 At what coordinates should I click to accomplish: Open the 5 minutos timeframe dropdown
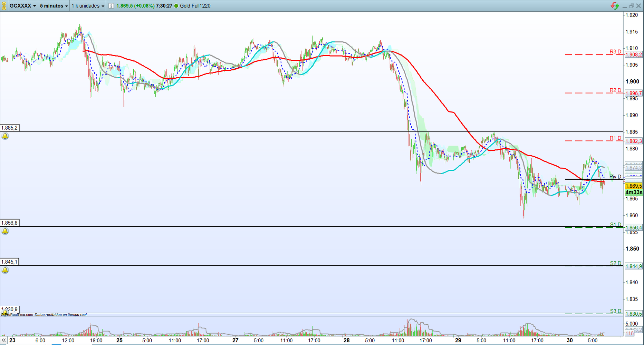pos(54,6)
